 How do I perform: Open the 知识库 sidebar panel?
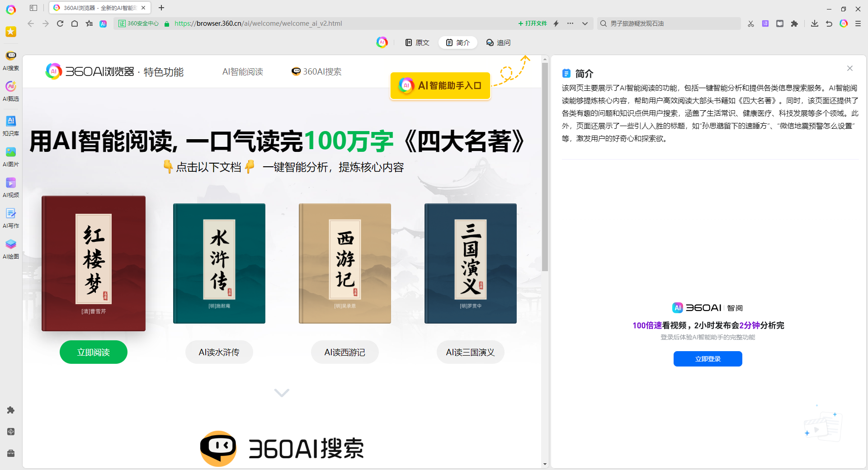click(x=10, y=124)
